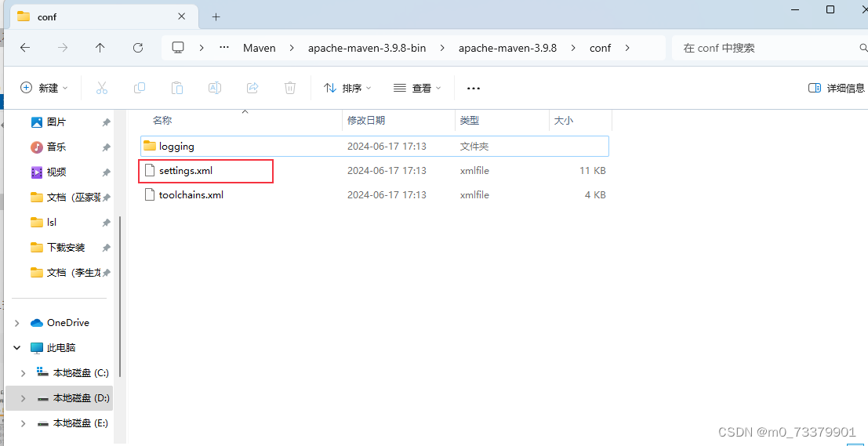Click the pin icon next to 图片
This screenshot has height=446, width=868.
[106, 122]
